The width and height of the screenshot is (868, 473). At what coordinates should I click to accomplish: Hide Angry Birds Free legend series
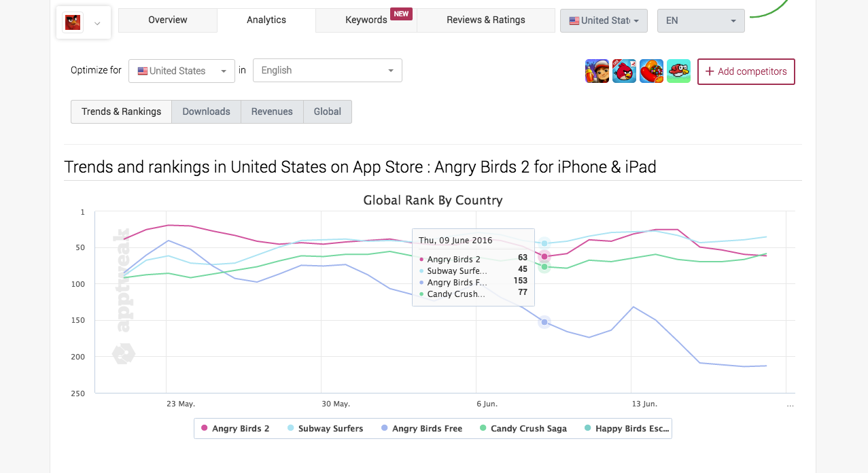point(421,429)
